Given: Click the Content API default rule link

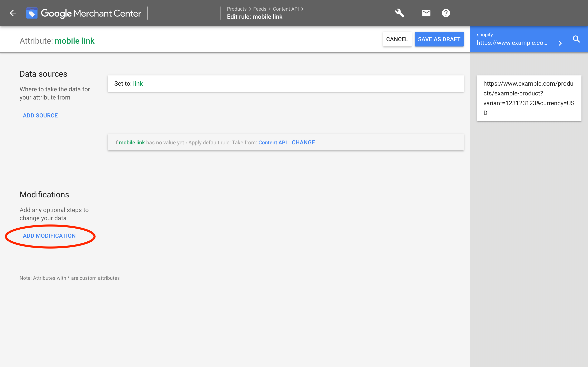Looking at the screenshot, I should point(272,143).
